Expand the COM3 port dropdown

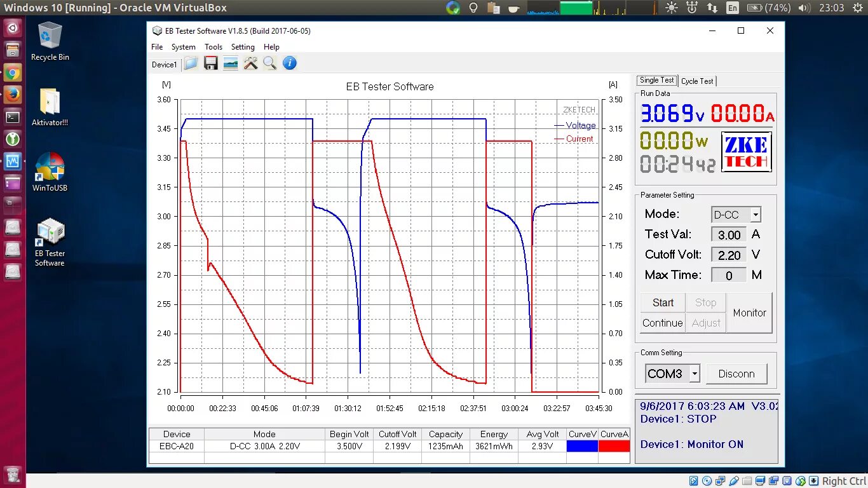tap(695, 374)
